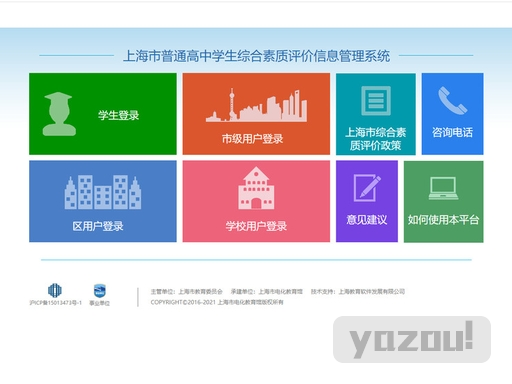
Task: Click the 技术支持: 上海教育软件发展有限公司 footer text
Action: [358, 292]
